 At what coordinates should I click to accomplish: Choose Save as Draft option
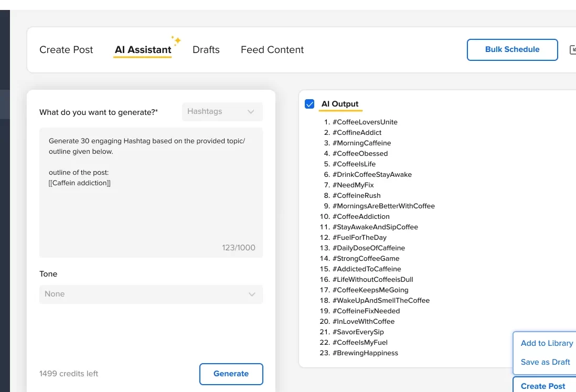click(x=545, y=362)
